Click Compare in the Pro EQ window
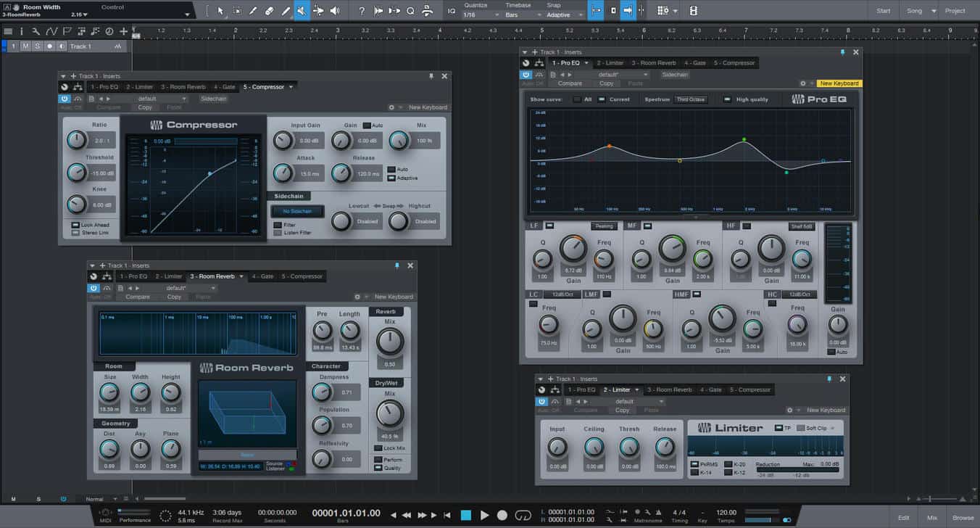This screenshot has height=528, width=980. pyautogui.click(x=570, y=83)
